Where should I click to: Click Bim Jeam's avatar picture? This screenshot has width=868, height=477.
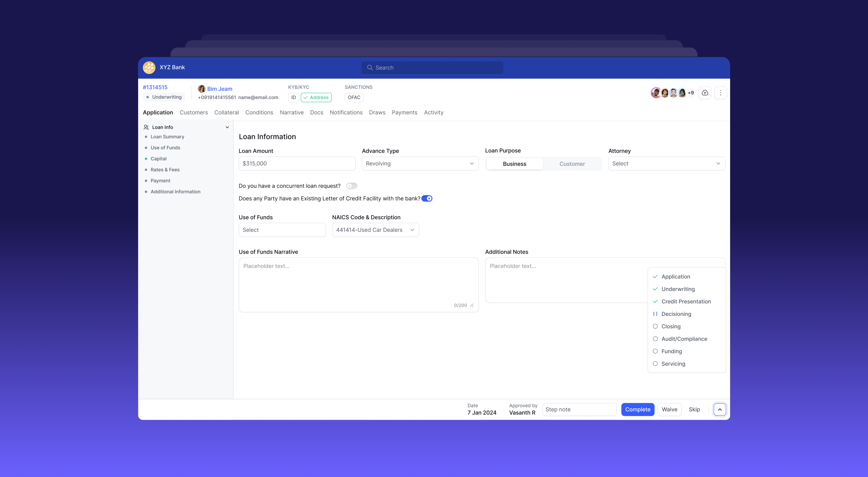202,89
